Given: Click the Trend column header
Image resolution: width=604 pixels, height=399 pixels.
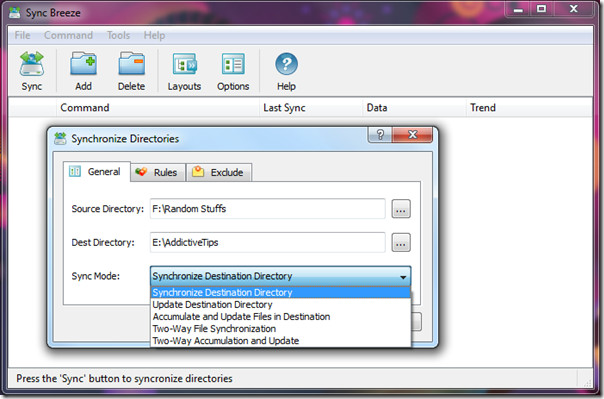Looking at the screenshot, I should pos(529,107).
